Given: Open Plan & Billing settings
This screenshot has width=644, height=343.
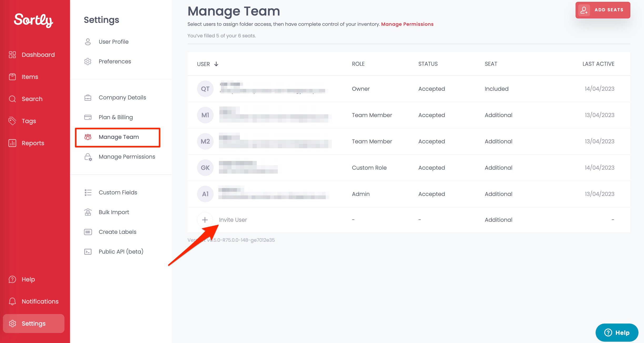Looking at the screenshot, I should pos(116,117).
